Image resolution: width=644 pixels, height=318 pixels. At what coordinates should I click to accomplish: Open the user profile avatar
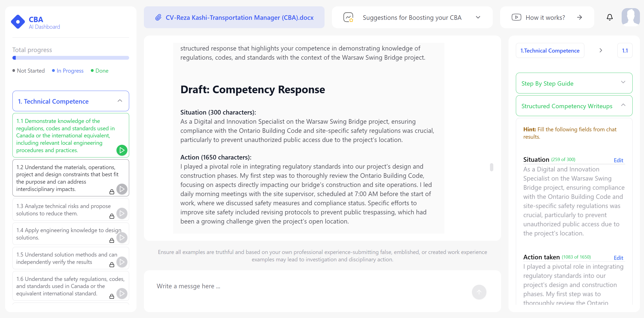[631, 17]
